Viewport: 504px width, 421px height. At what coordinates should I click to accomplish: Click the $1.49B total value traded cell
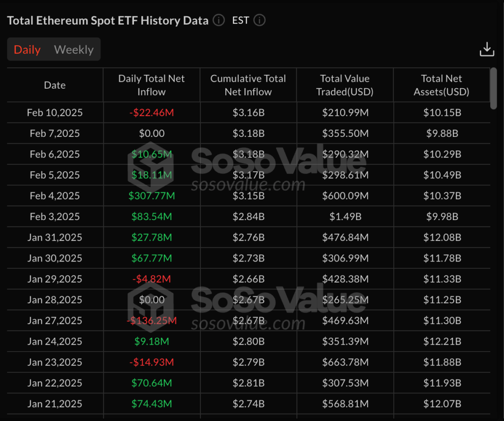[345, 217]
